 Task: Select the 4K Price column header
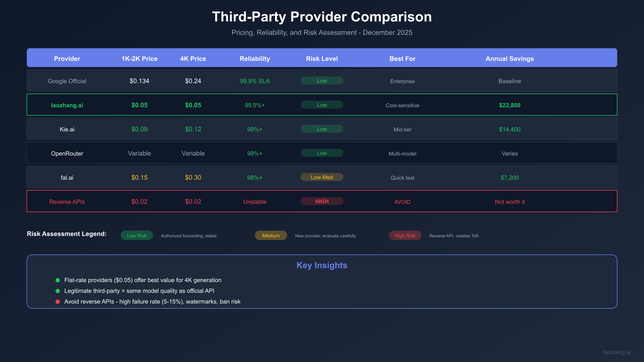tap(193, 58)
